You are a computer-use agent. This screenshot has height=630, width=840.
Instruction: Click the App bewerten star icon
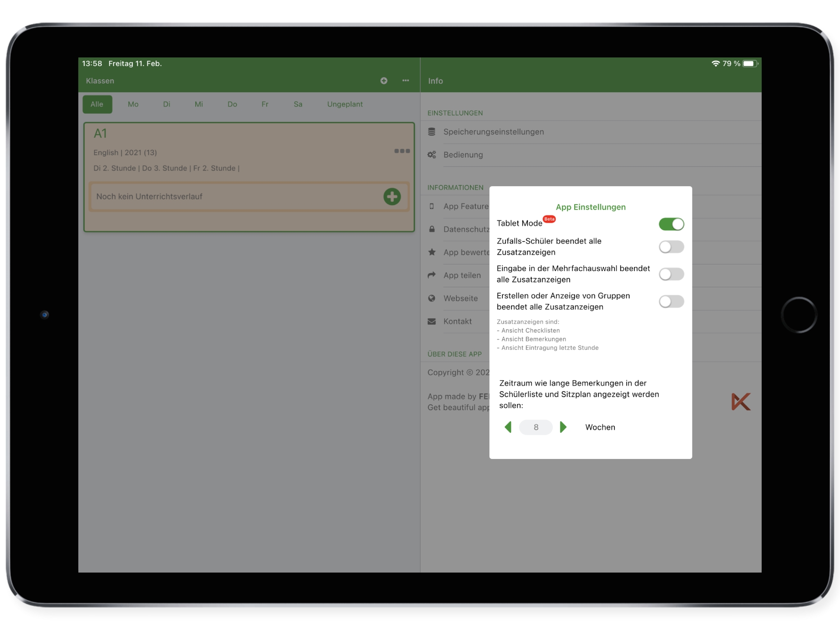point(431,252)
